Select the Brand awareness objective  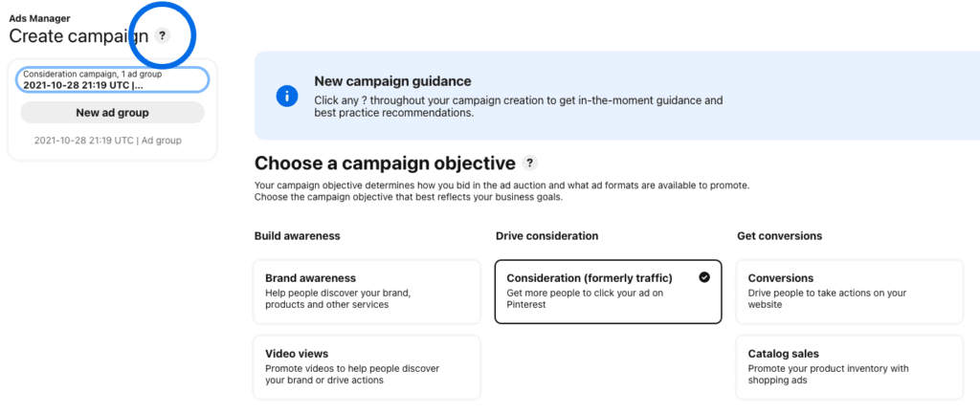(367, 292)
